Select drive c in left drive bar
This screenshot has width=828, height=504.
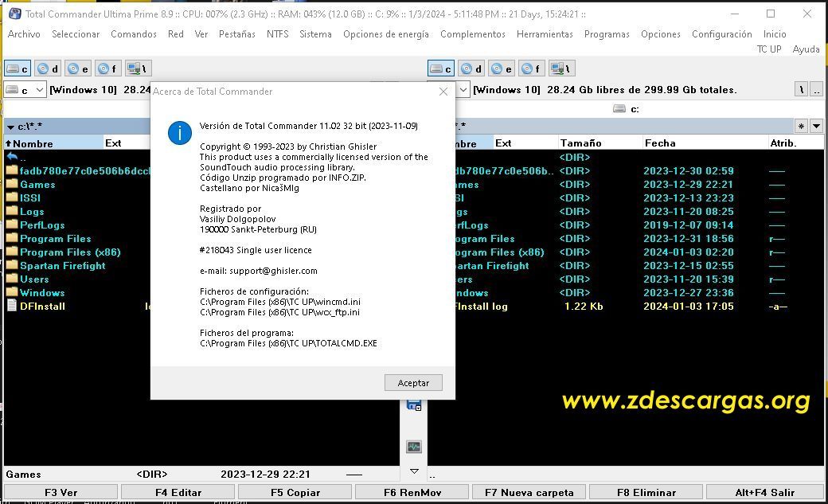coord(18,68)
